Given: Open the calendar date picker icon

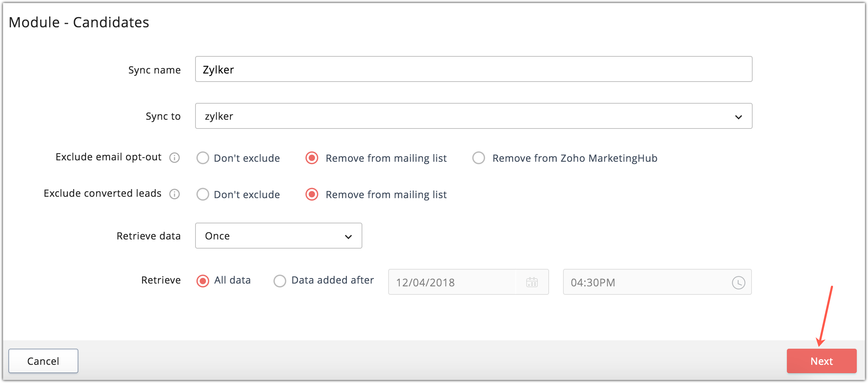Looking at the screenshot, I should pyautogui.click(x=532, y=282).
